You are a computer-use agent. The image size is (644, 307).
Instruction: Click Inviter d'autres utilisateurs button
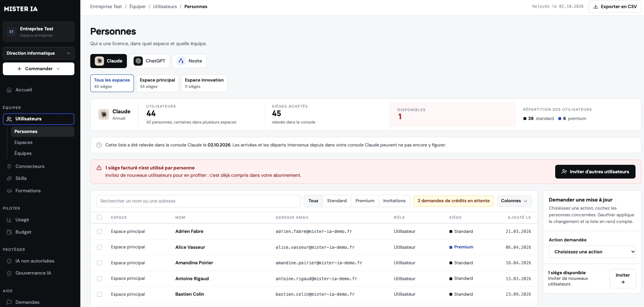pyautogui.click(x=595, y=171)
